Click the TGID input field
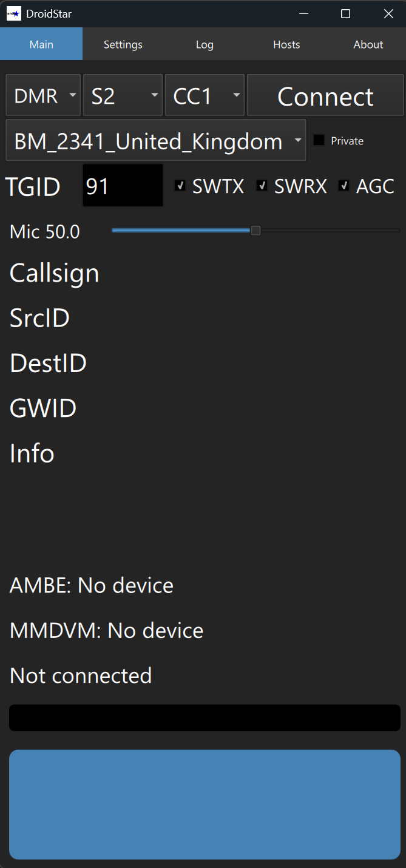406x868 pixels. tap(122, 186)
